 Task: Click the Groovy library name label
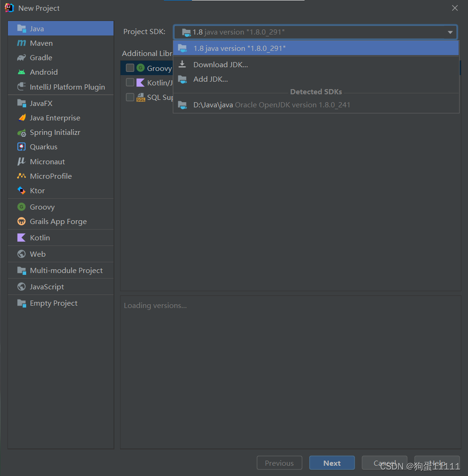coord(160,68)
